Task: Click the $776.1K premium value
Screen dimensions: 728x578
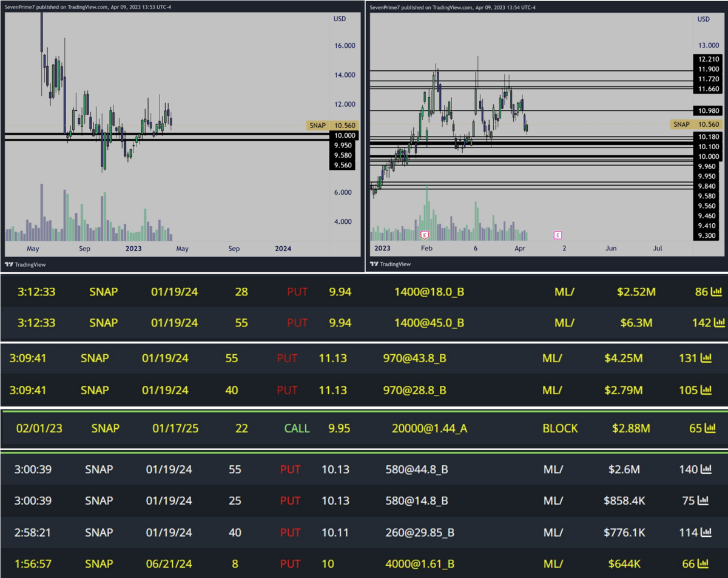Action: tap(625, 532)
